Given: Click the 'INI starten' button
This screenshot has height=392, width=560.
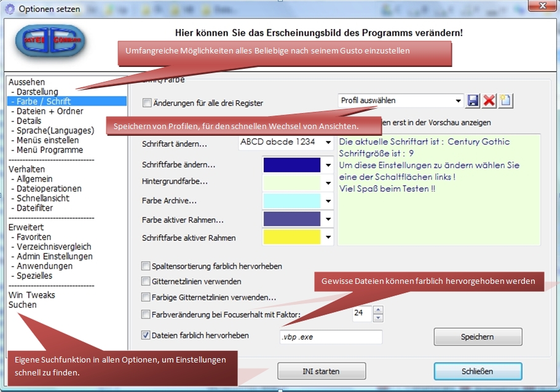Looking at the screenshot, I should 321,372.
